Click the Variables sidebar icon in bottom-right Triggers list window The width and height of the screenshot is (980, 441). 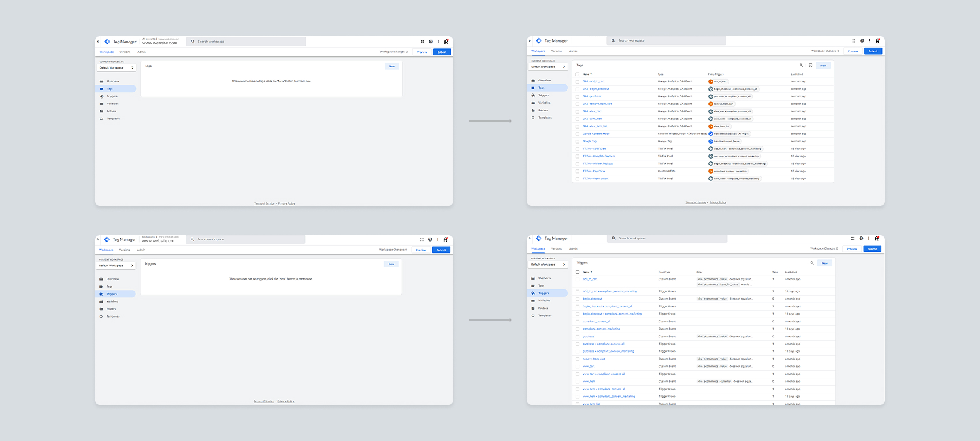click(533, 301)
